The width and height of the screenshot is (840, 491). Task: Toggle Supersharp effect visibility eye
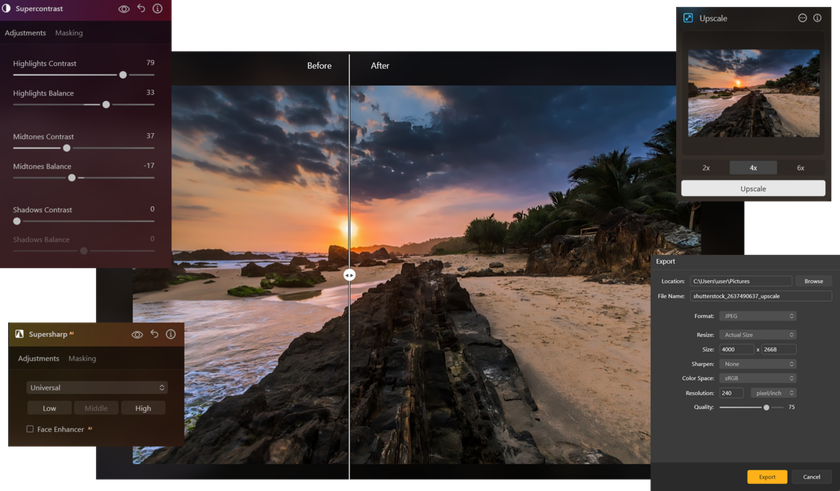pyautogui.click(x=137, y=335)
